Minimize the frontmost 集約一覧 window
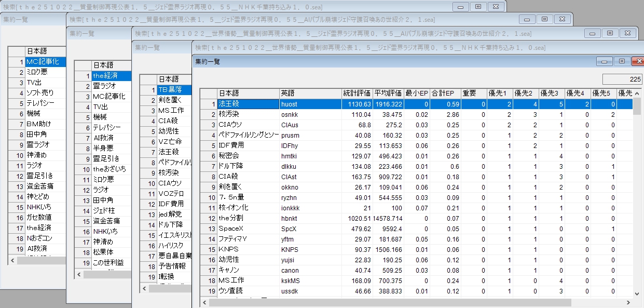Screen dimensions: 644x308 point(605,61)
